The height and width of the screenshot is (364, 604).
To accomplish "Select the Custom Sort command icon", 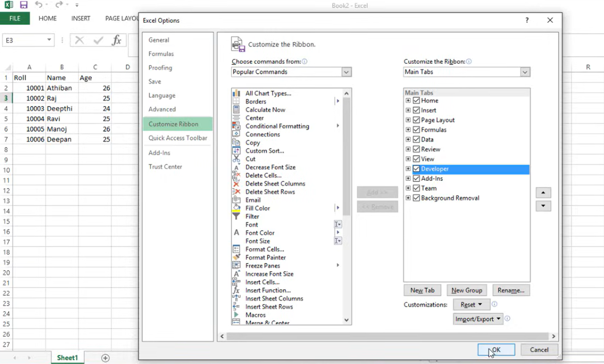I will coord(236,151).
